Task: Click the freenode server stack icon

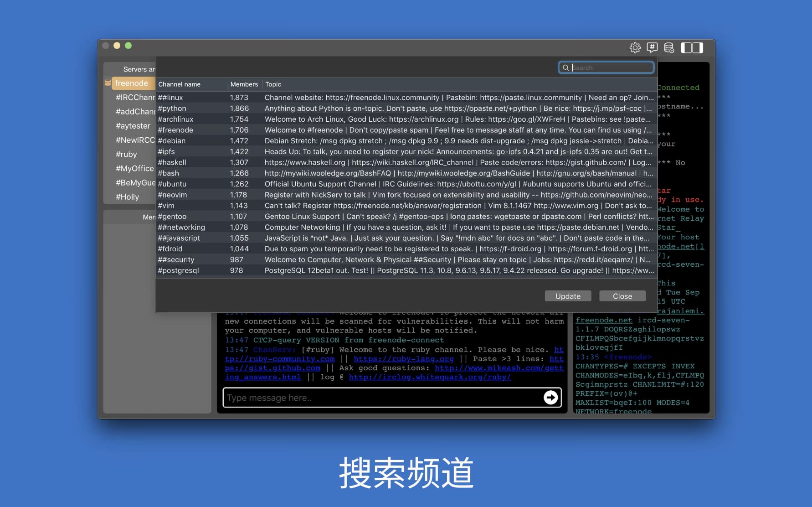Action: point(108,83)
